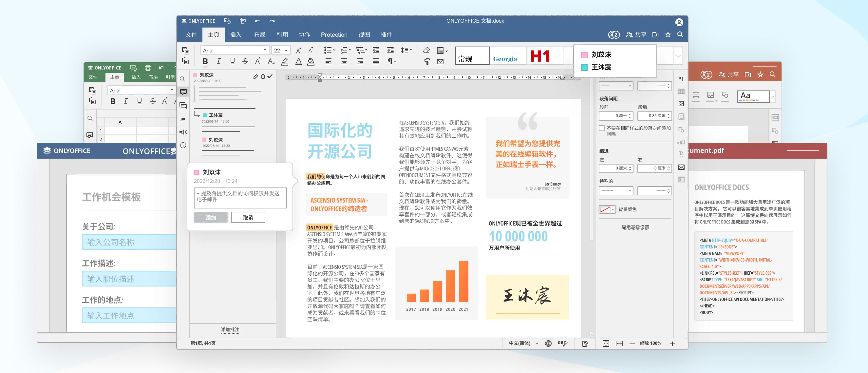The width and height of the screenshot is (868, 373).
Task: Redo action in docx title bar
Action: [272, 21]
